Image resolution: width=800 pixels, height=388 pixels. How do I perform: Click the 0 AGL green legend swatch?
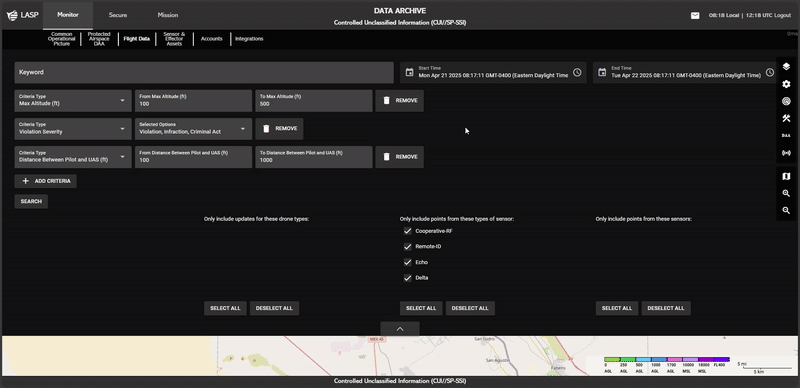[x=612, y=360]
